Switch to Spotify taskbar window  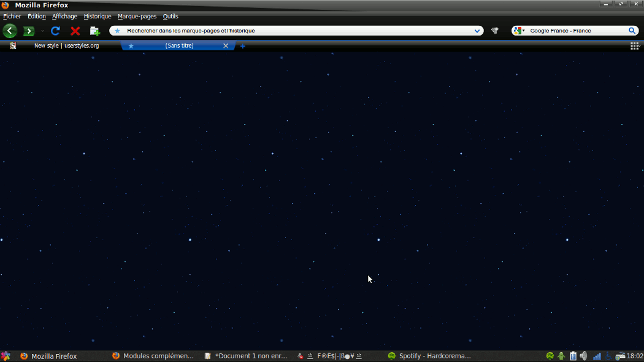(x=431, y=356)
